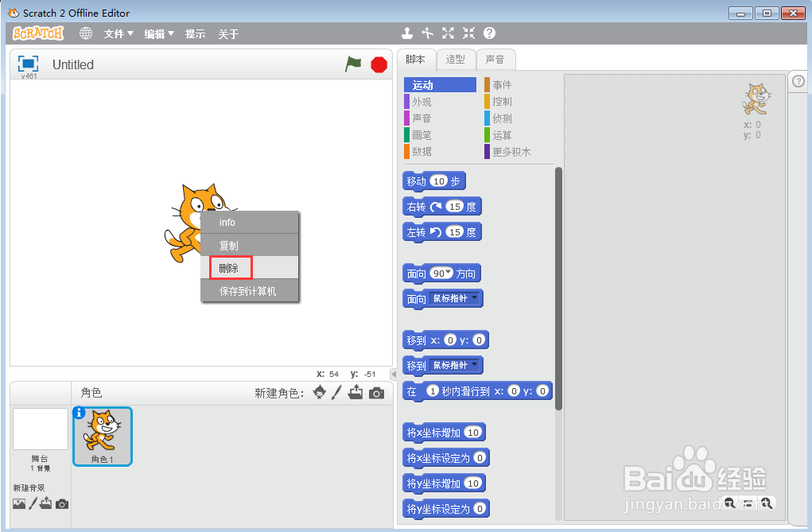Select the Duplicate stamp tool

point(407,33)
